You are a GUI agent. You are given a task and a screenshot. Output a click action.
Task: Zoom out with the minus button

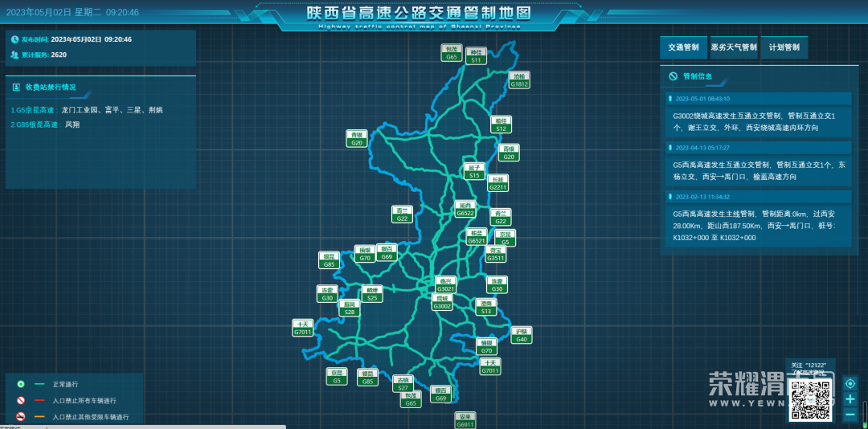tap(850, 414)
